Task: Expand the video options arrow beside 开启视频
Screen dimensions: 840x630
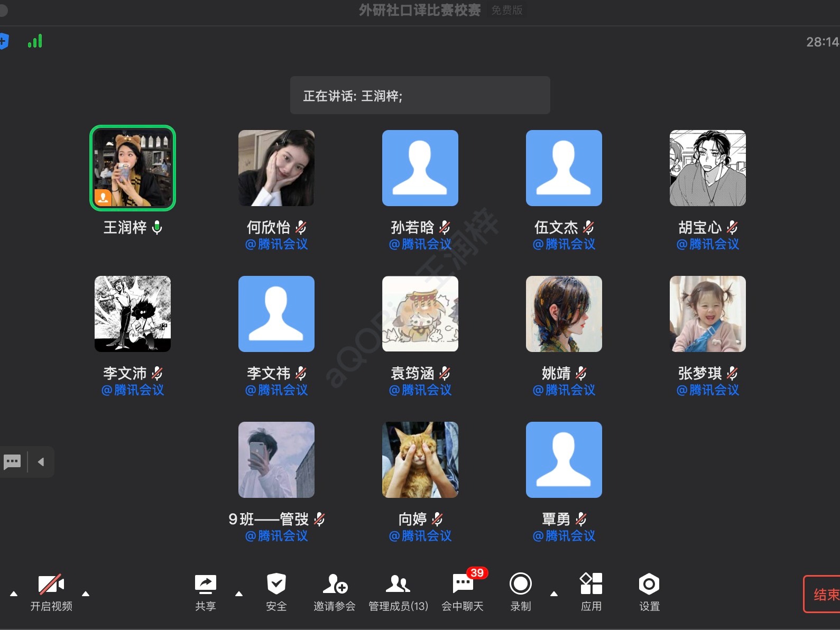Action: click(86, 594)
